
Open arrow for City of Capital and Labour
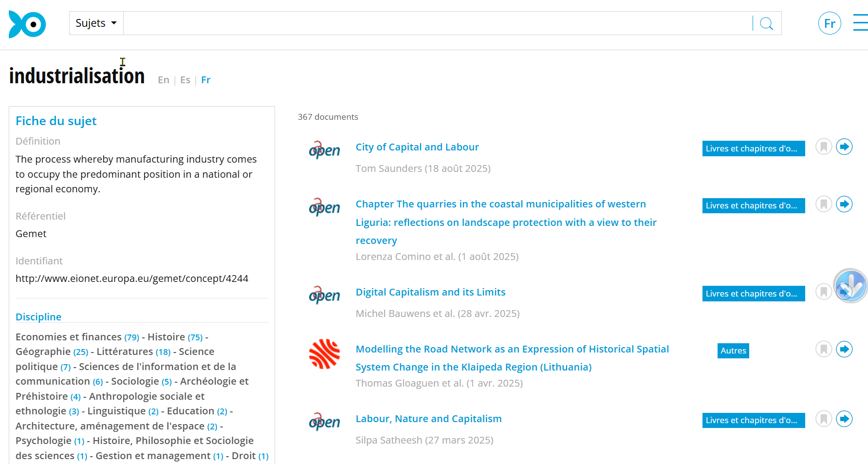[x=844, y=147]
